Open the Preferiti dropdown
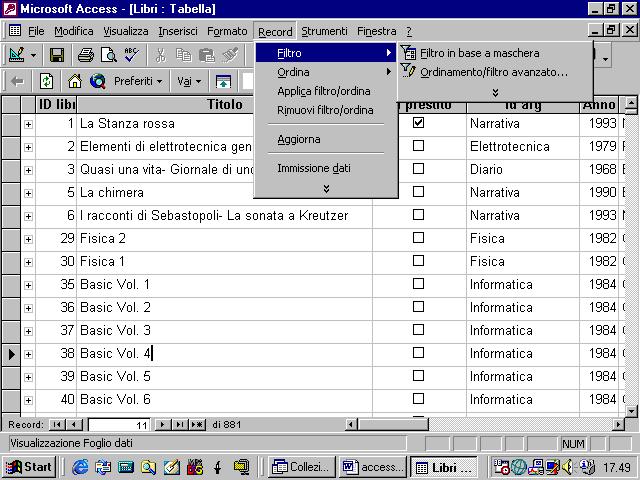Image resolution: width=640 pixels, height=480 pixels. pos(138,81)
